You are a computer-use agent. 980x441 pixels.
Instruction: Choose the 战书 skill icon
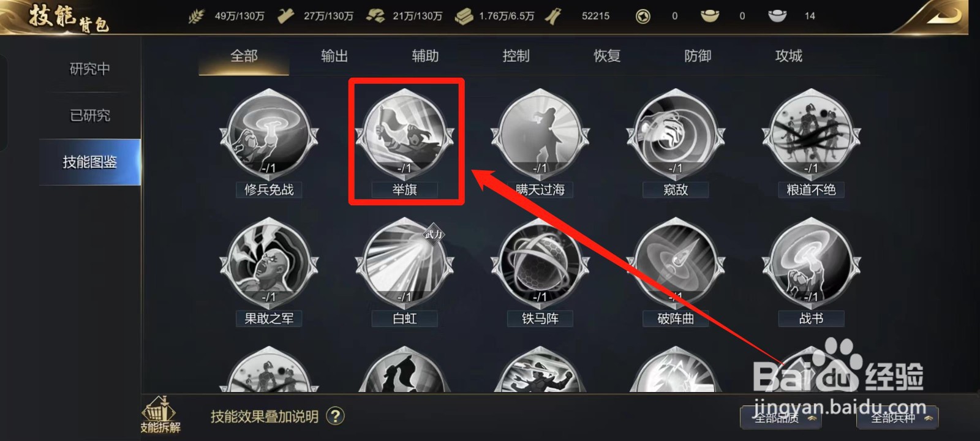(x=811, y=264)
